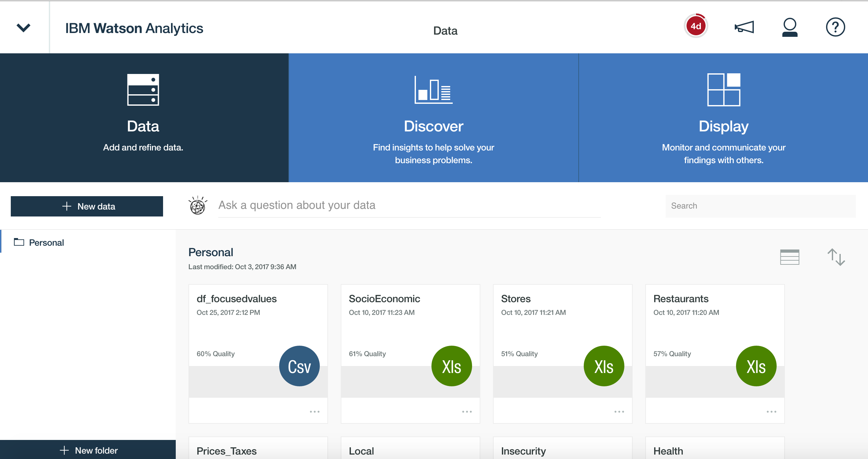Click the Watson globe icon
The width and height of the screenshot is (868, 459).
(198, 206)
